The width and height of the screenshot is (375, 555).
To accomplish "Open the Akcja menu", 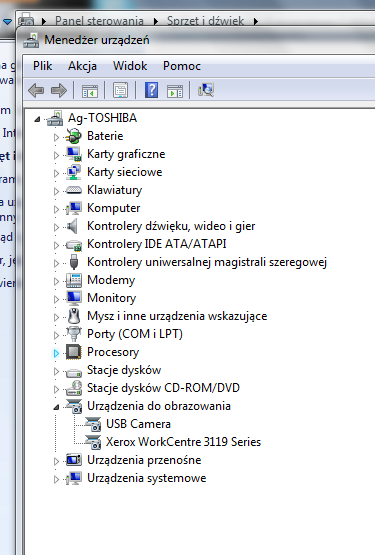I will [82, 66].
